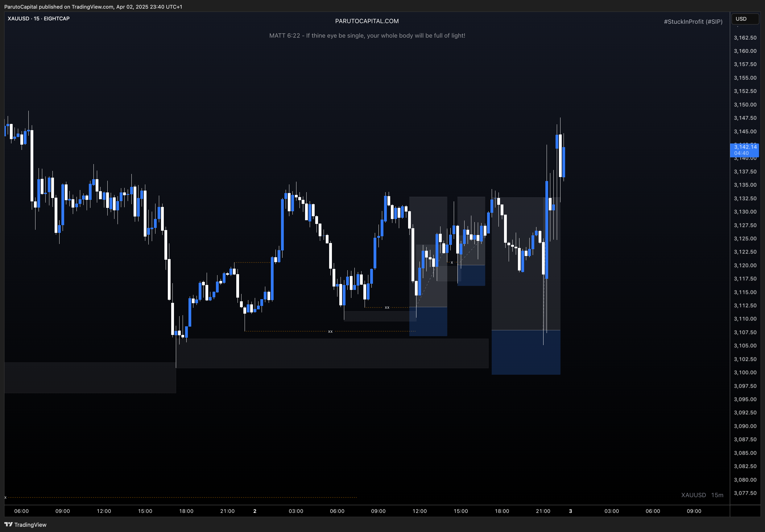Click the 3,157.50 price axis label
Image resolution: width=765 pixels, height=532 pixels.
745,64
